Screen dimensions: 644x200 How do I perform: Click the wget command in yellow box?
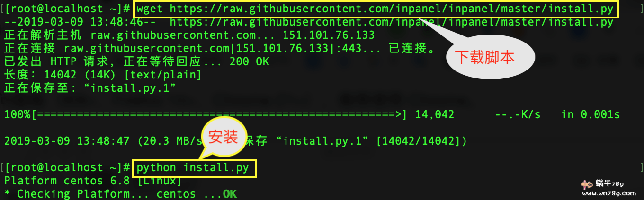(376, 9)
